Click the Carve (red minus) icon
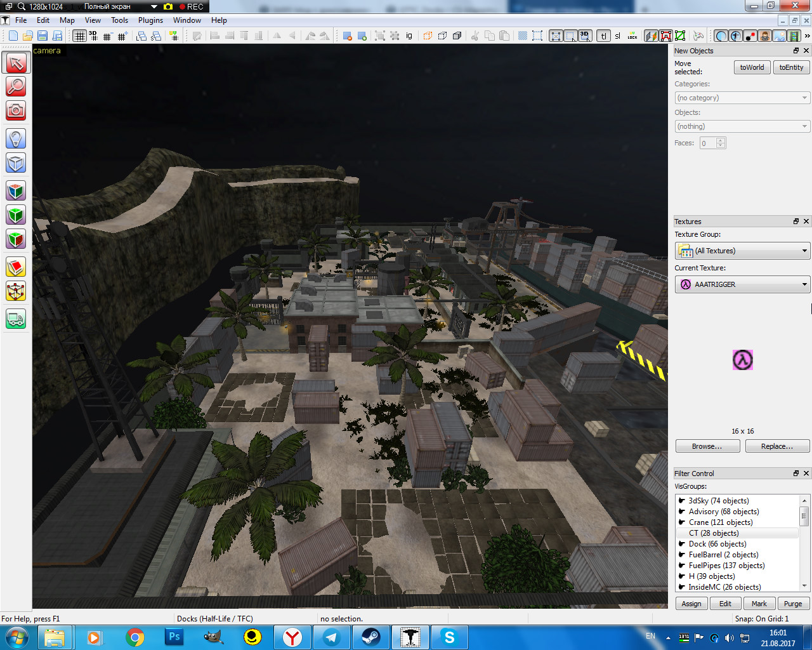The image size is (812, 650). coord(348,36)
